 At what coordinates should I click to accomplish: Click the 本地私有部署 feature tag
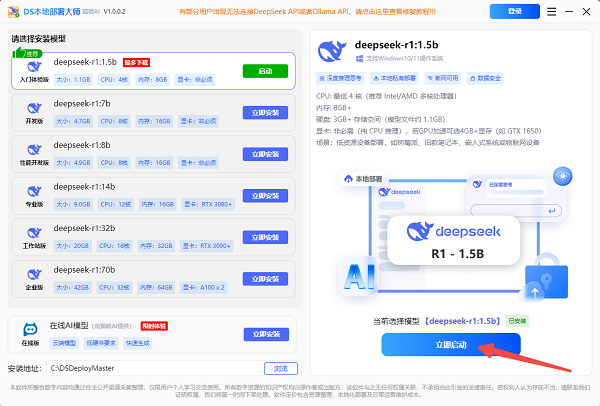394,78
